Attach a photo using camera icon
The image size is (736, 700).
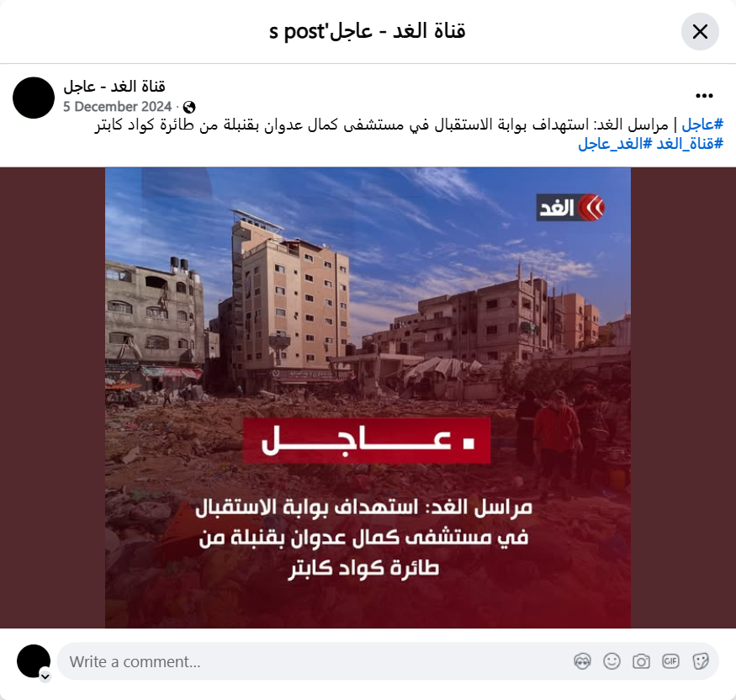click(641, 661)
